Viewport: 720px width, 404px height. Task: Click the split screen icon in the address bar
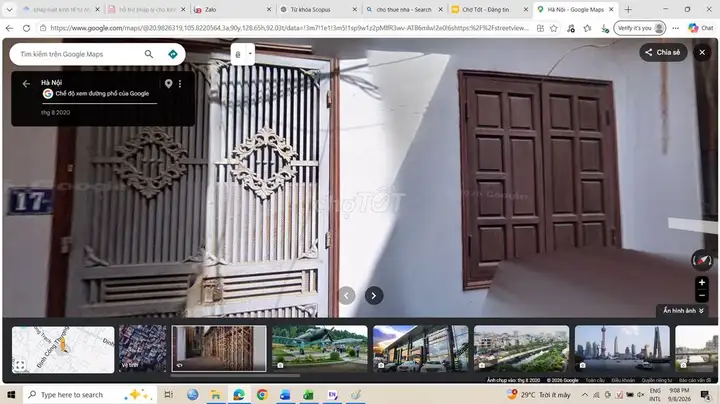(540, 28)
